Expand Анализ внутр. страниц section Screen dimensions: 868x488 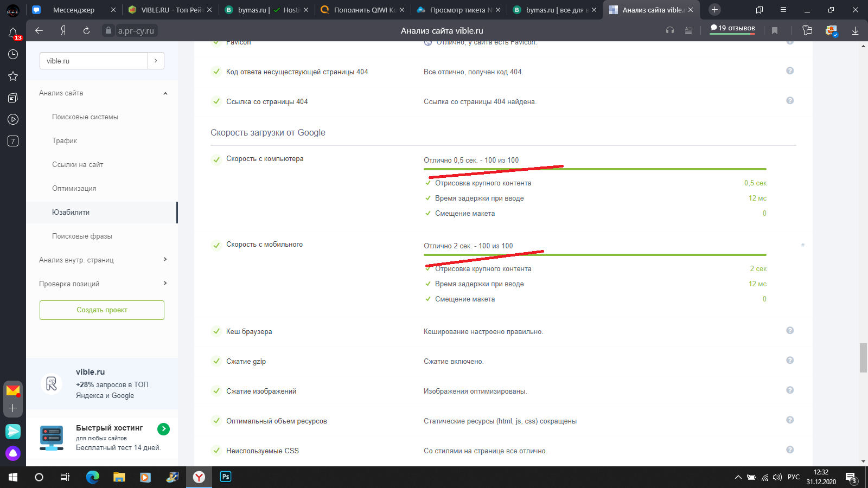click(165, 260)
